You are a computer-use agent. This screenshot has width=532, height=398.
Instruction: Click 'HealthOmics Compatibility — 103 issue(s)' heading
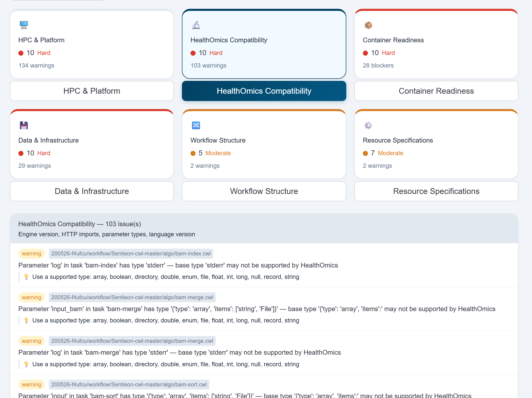pos(80,224)
